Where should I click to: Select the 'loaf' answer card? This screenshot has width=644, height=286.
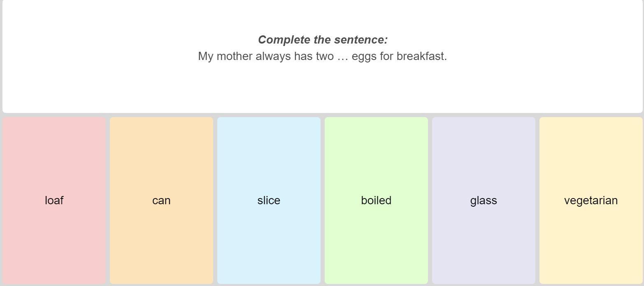[x=54, y=201]
